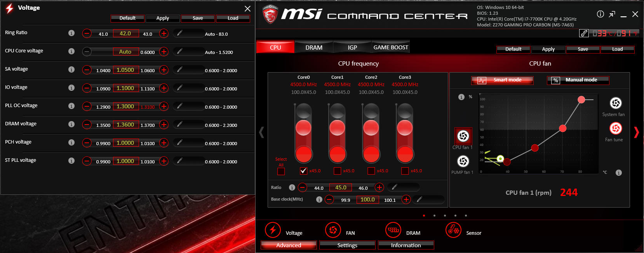The image size is (644, 253).
Task: Switch to the CPU tab
Action: (275, 47)
